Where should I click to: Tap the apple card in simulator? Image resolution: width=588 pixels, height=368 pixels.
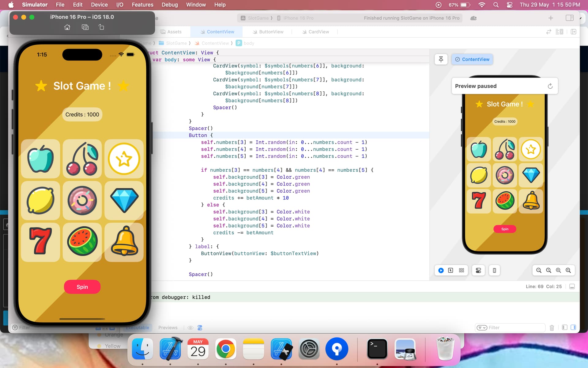(x=40, y=159)
